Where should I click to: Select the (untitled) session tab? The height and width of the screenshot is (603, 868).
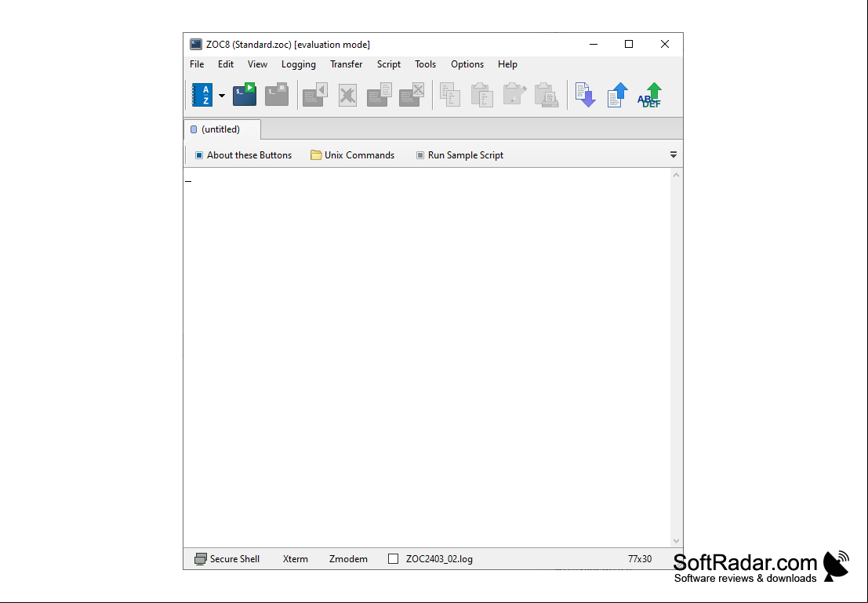(x=222, y=129)
